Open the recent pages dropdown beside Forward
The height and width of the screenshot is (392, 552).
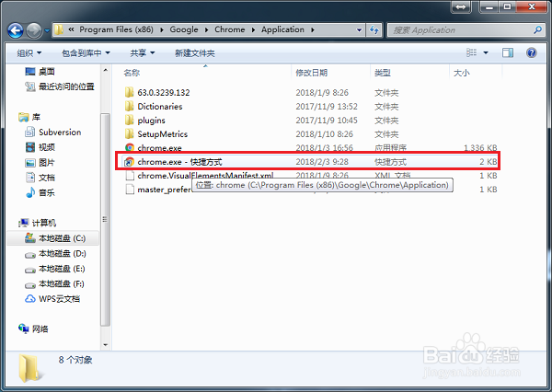click(47, 31)
